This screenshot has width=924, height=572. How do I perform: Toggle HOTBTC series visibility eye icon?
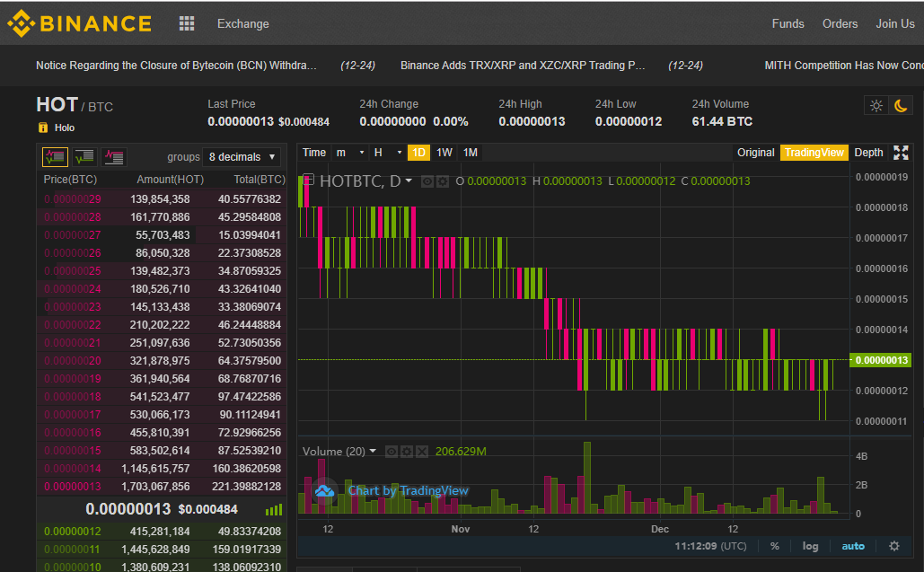coord(427,181)
